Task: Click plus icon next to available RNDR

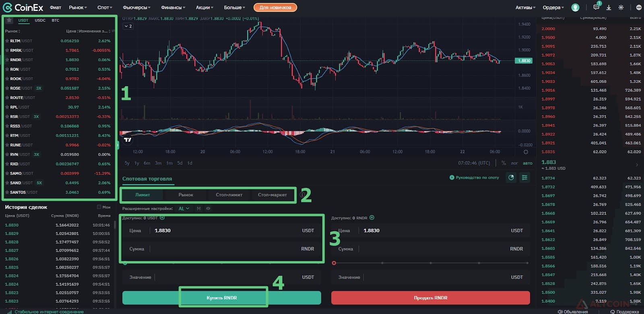Action: coord(372,218)
